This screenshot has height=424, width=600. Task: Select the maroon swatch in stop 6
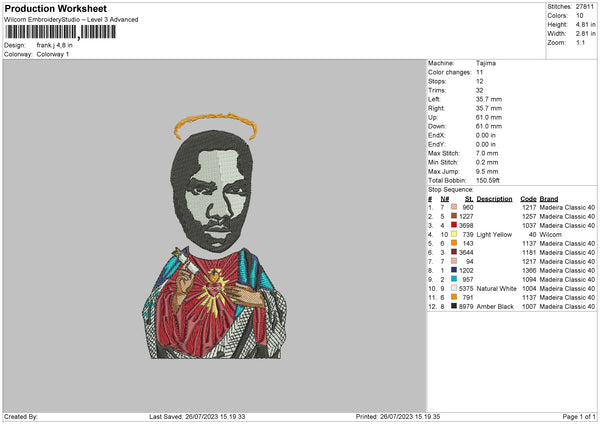[x=454, y=252]
